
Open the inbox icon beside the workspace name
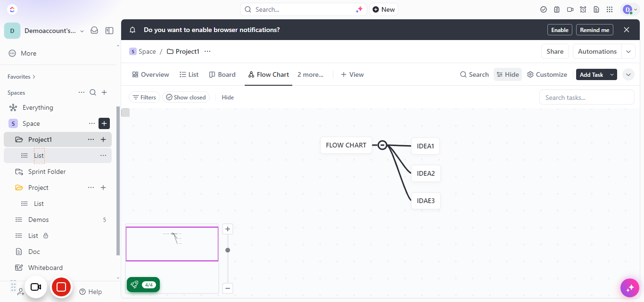coord(94,31)
